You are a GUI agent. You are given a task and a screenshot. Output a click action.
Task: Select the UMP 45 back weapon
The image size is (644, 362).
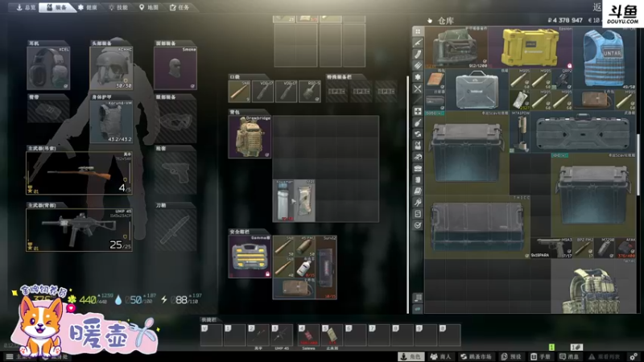(79, 230)
